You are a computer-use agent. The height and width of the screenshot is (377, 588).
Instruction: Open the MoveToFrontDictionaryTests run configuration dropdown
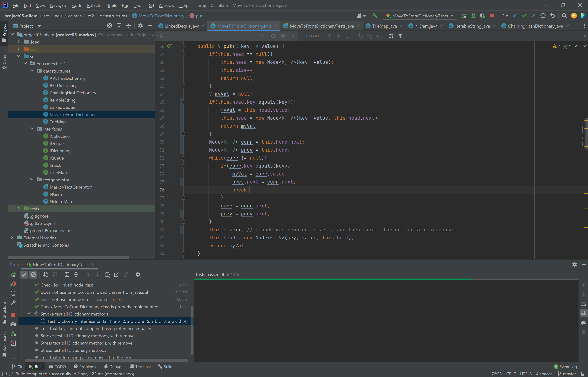click(x=419, y=16)
